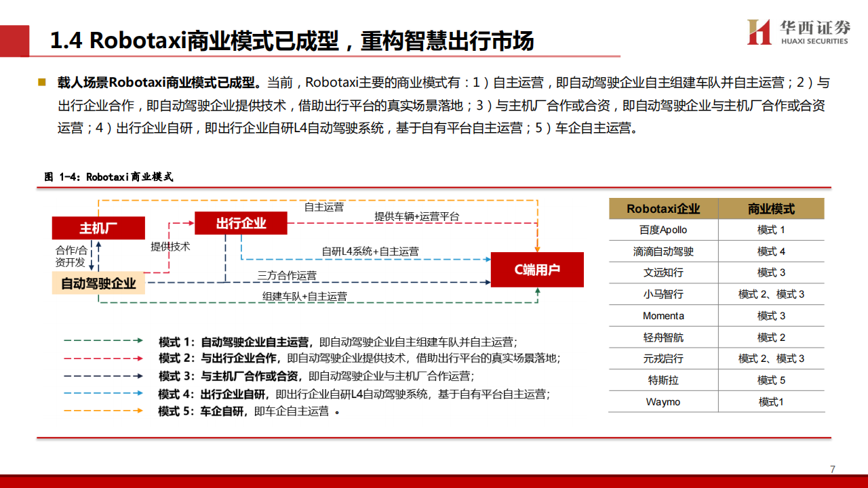The image size is (868, 488).
Task: Click the 模式 1 legend line
Action: click(x=338, y=342)
